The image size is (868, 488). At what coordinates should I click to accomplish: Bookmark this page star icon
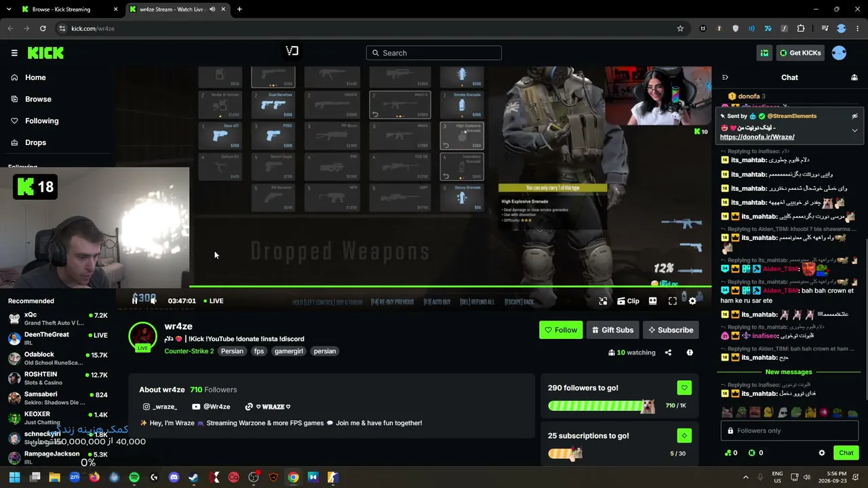point(680,28)
